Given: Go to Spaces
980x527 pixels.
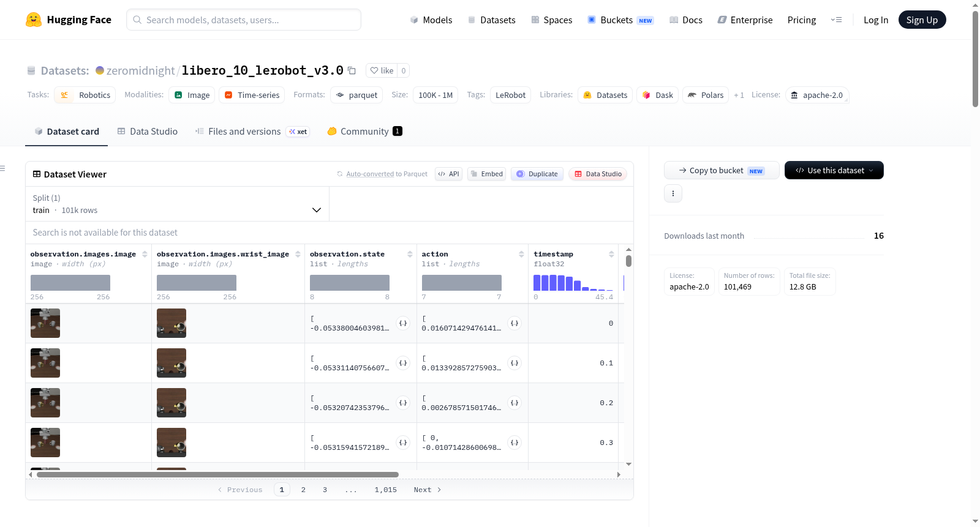Looking at the screenshot, I should [x=551, y=20].
